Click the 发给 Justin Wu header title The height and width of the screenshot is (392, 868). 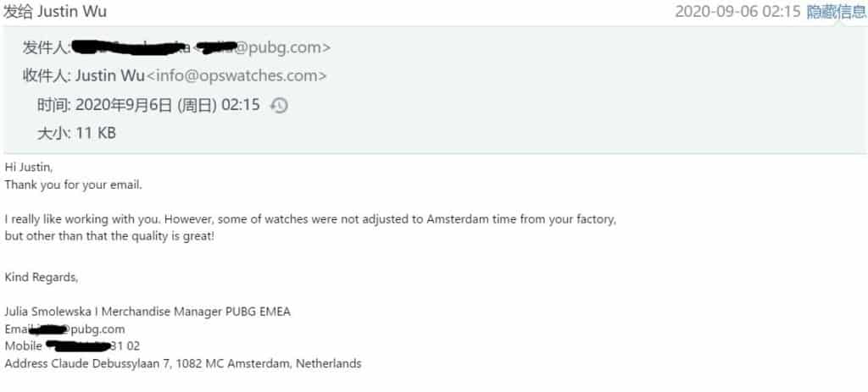[55, 12]
